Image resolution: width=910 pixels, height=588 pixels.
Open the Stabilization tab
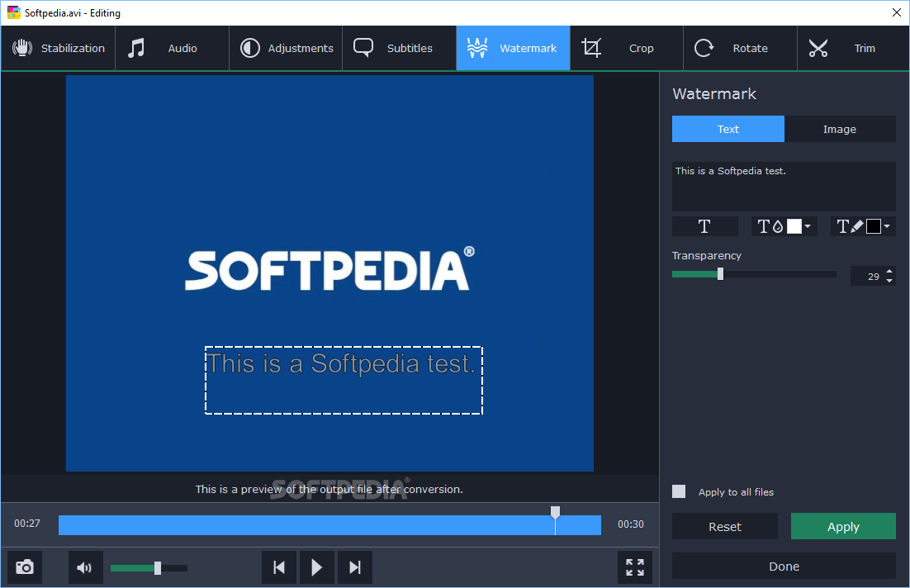coord(58,48)
